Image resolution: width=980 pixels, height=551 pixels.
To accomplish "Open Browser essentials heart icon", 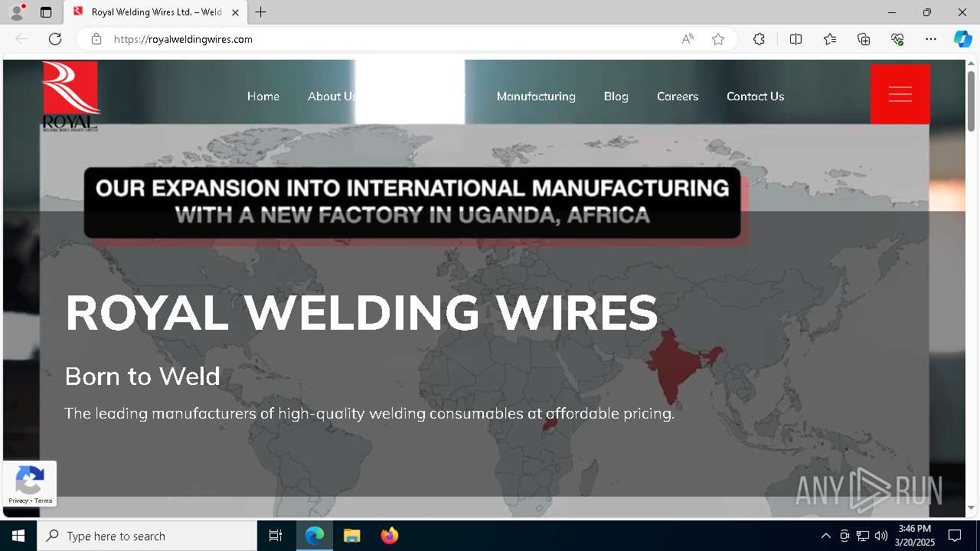I will (897, 39).
